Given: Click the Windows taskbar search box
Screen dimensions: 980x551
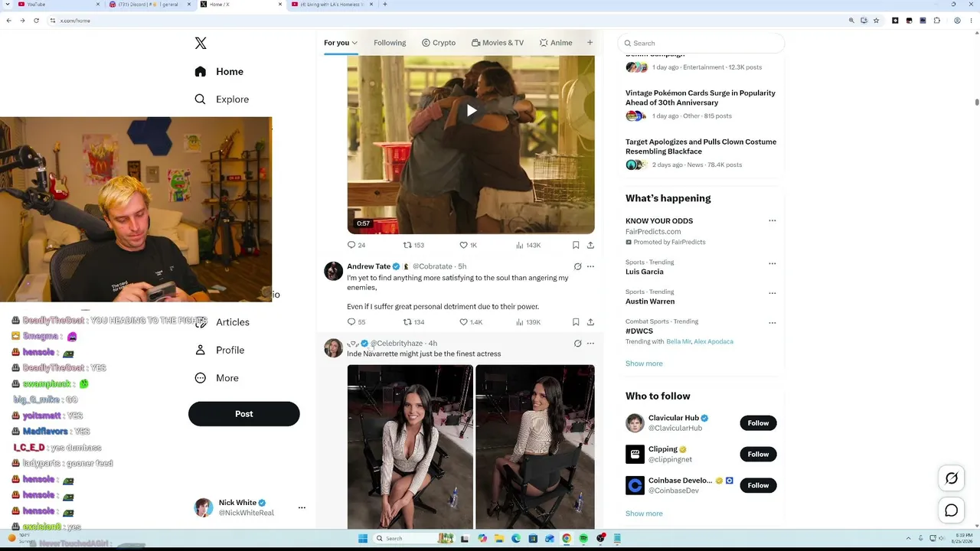Looking at the screenshot, I should click(x=413, y=539).
